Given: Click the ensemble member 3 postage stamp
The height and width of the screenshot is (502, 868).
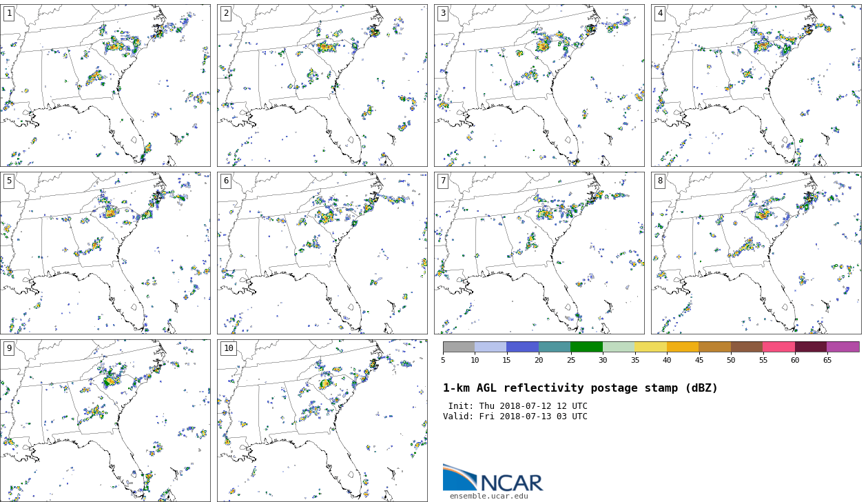Looking at the screenshot, I should coord(539,85).
